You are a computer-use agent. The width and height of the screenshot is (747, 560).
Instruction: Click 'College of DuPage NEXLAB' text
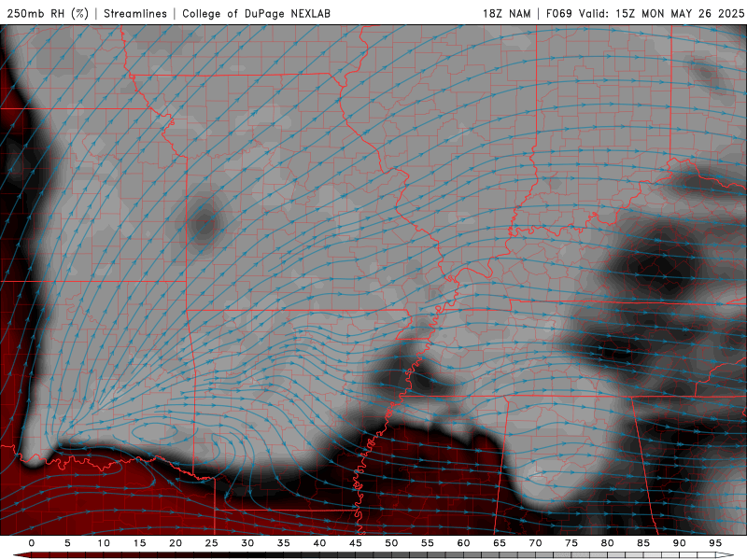(256, 13)
